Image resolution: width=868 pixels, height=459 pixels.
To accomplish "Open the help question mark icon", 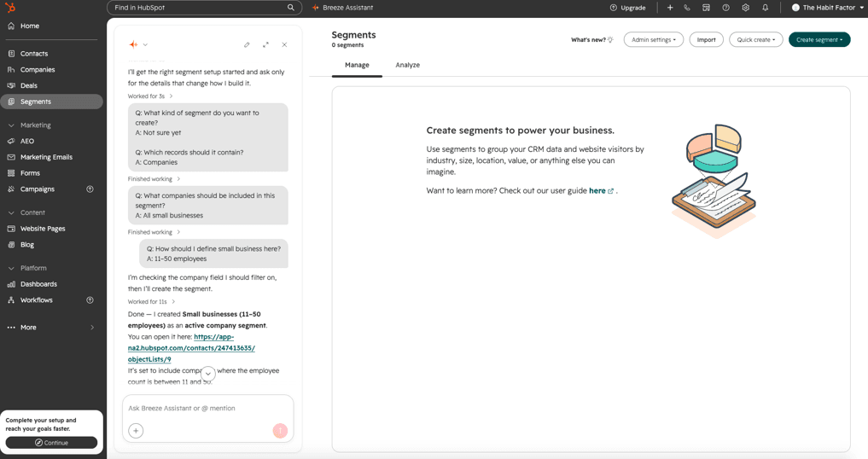I will click(x=725, y=8).
